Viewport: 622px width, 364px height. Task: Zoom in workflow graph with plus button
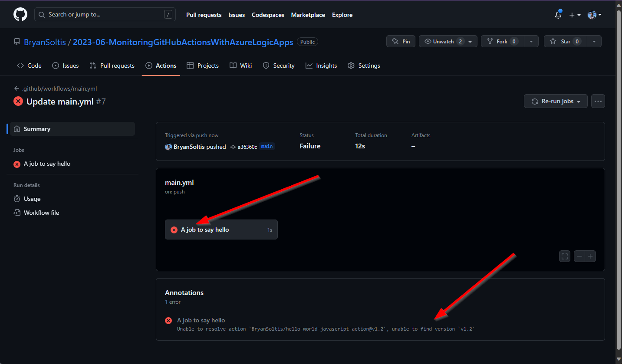(x=590, y=256)
